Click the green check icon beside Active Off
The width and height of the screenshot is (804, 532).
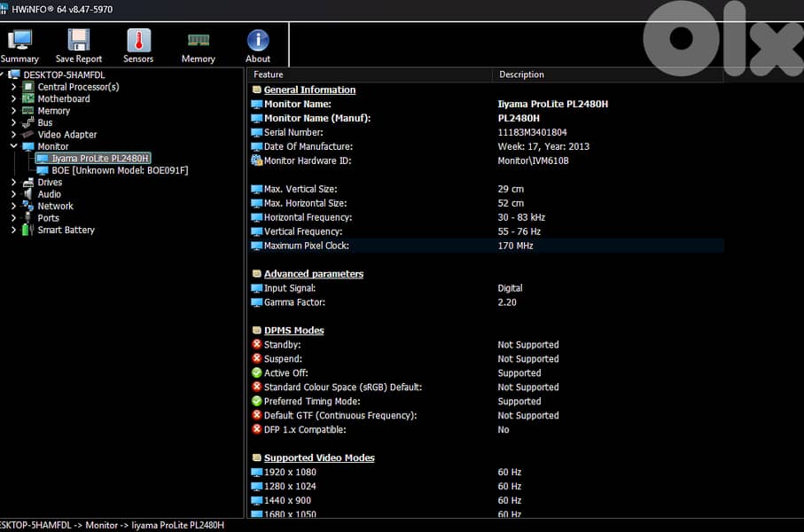tap(257, 373)
